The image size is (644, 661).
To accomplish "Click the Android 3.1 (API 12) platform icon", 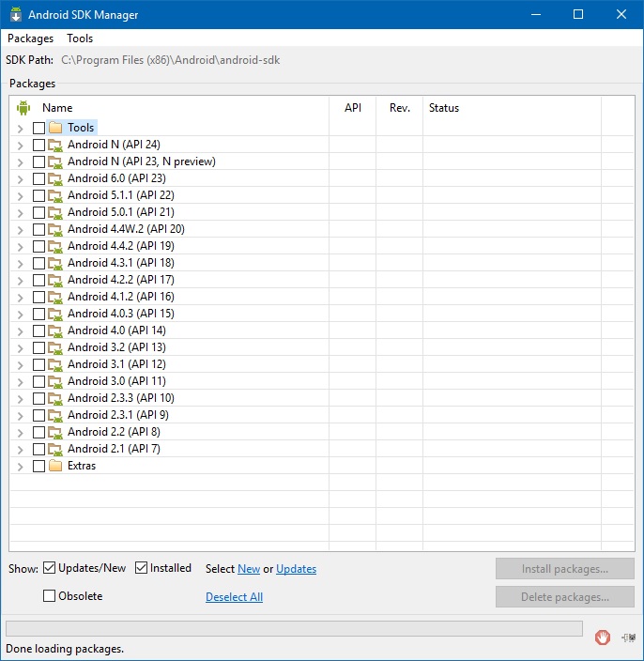I will coord(55,363).
